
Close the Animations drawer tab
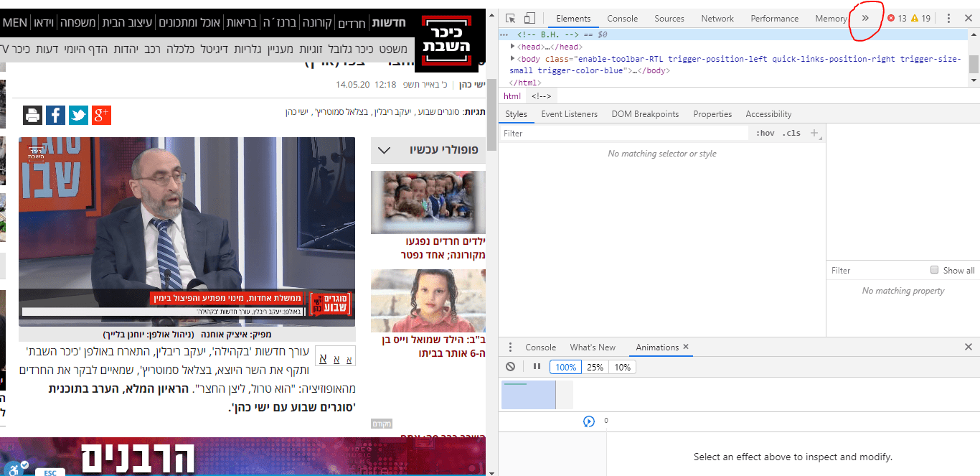(686, 347)
